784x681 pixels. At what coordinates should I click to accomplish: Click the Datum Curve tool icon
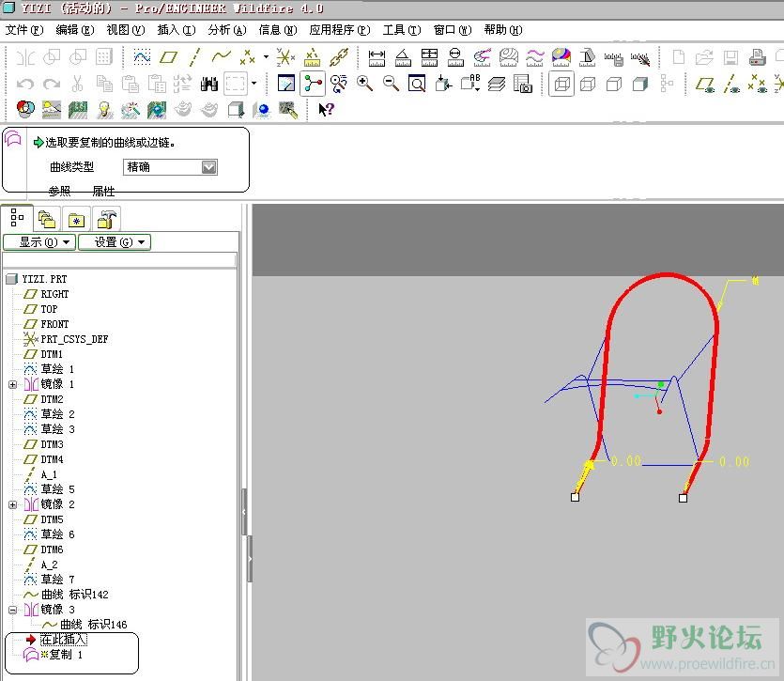point(221,57)
